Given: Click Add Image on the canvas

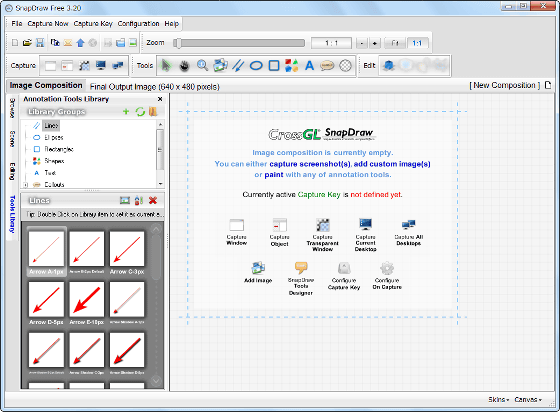Looking at the screenshot, I should point(258,273).
